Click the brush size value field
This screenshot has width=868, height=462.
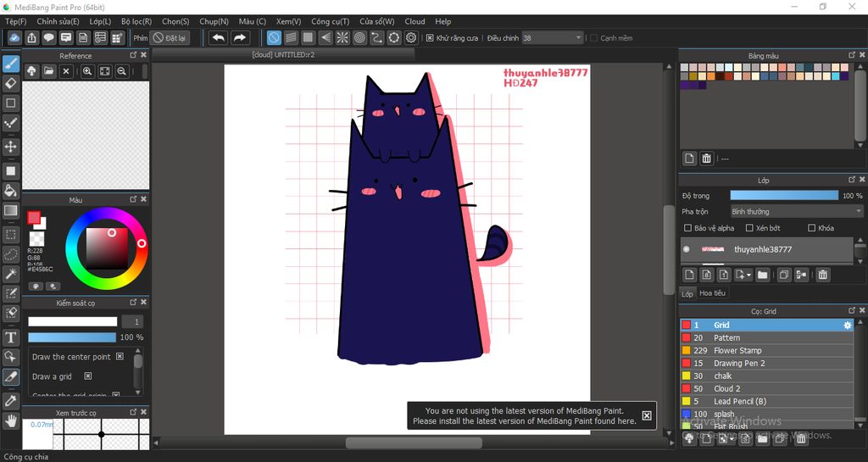click(131, 321)
